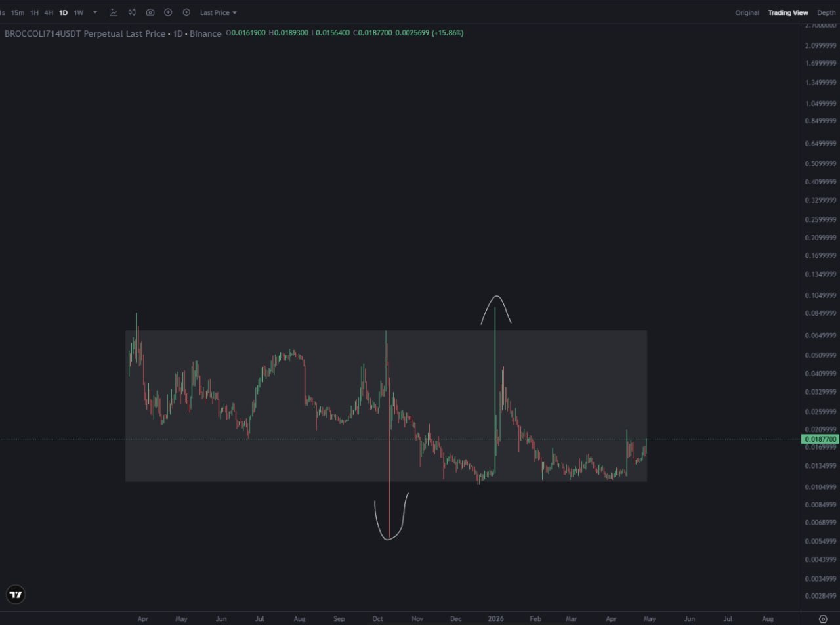The image size is (840, 625).
Task: Click the circled dot icon in toolbar
Action: pos(186,12)
